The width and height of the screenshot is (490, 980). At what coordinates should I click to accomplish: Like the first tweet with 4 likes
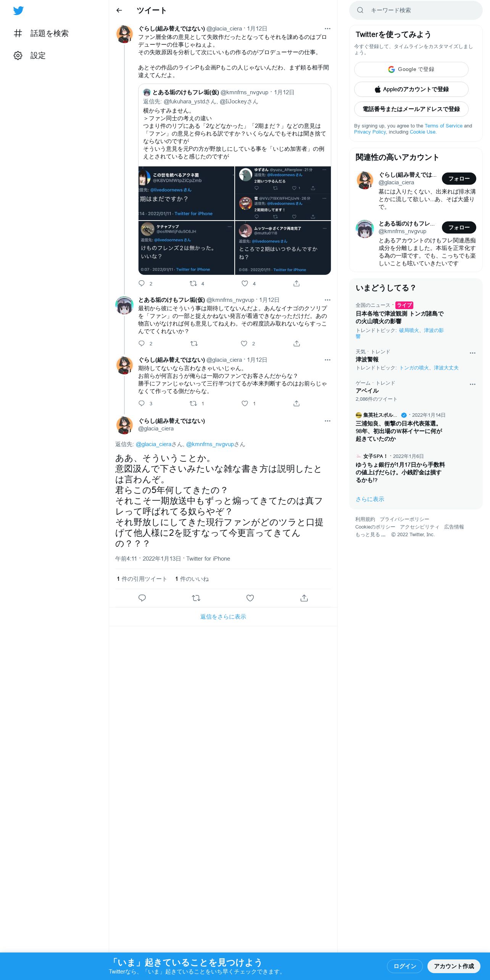245,283
